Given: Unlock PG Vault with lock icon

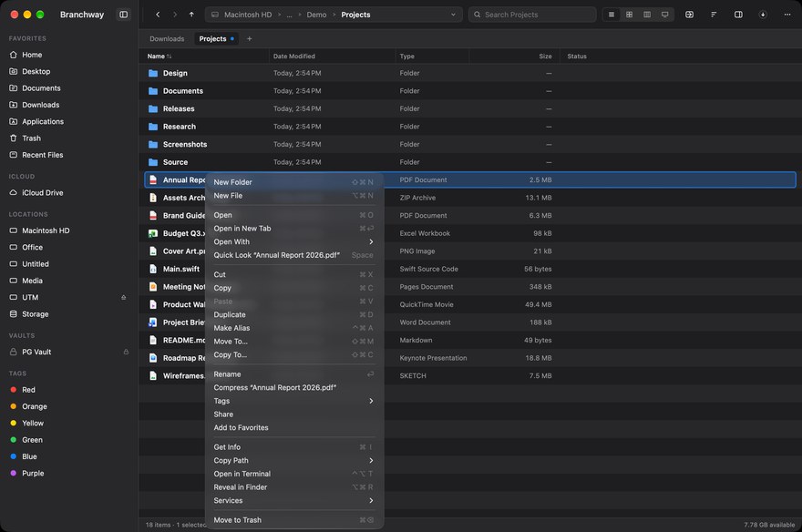Looking at the screenshot, I should tap(126, 353).
